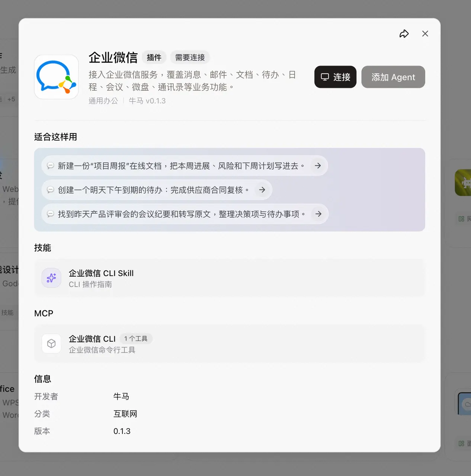
Task: Click the 1个工具 badge
Action: pos(136,339)
